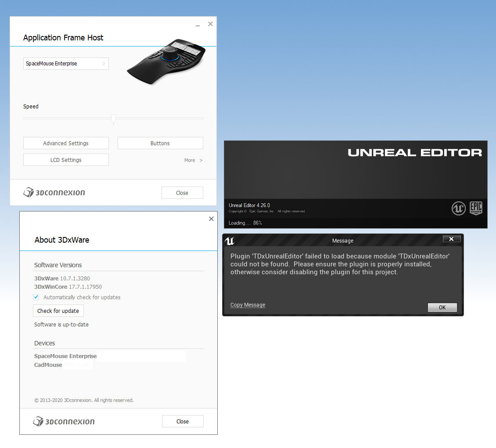Image resolution: width=496 pixels, height=448 pixels.
Task: Close the About 3DxWare dialog via Close button
Action: point(183,421)
